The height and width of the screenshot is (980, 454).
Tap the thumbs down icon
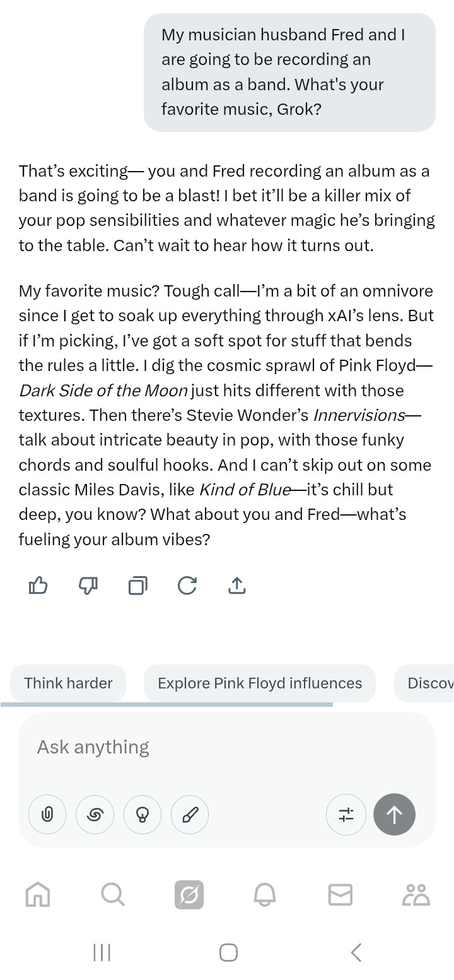(x=88, y=586)
